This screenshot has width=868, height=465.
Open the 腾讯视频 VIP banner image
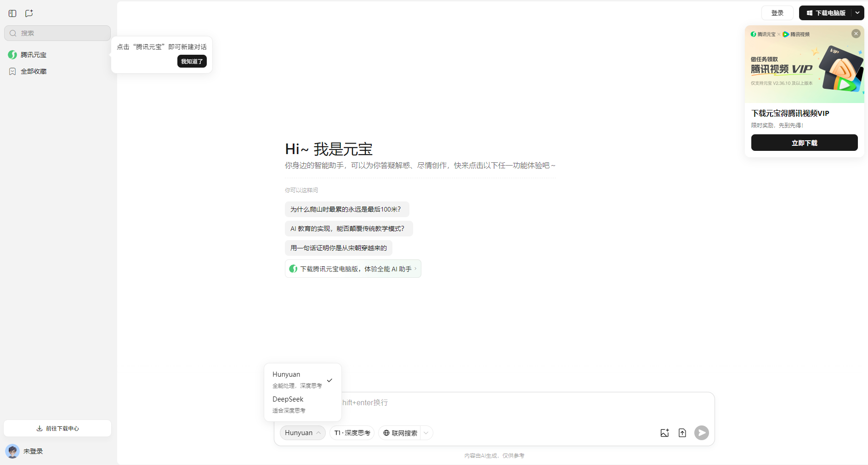pyautogui.click(x=805, y=64)
